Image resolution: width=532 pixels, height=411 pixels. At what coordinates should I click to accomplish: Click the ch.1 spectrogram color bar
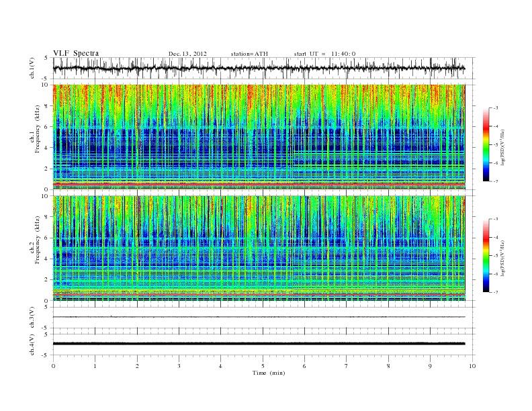[x=486, y=144]
